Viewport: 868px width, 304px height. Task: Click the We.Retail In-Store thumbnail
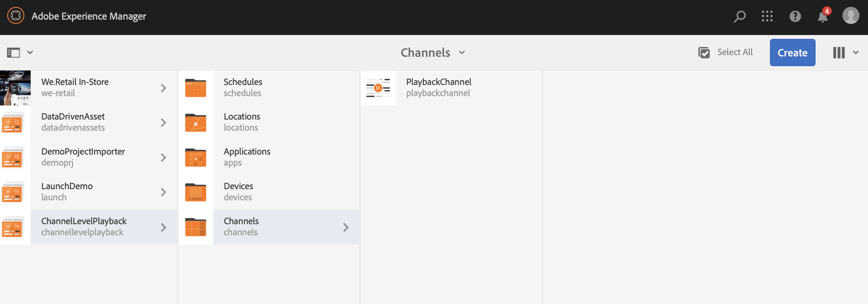coord(15,88)
